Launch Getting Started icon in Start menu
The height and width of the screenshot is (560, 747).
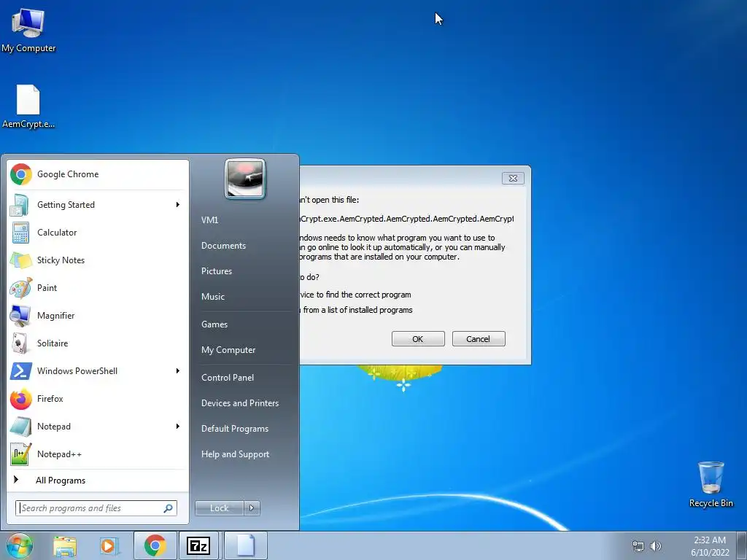click(x=20, y=205)
